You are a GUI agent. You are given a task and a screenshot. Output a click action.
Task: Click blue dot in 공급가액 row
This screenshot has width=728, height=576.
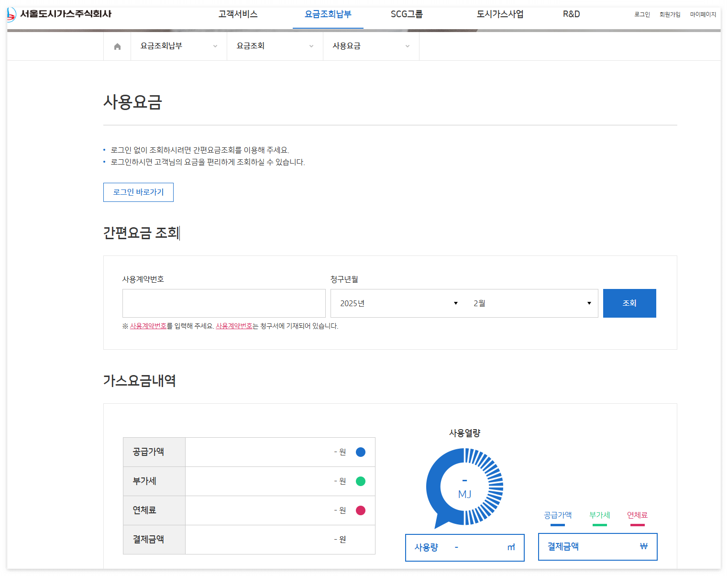361,452
